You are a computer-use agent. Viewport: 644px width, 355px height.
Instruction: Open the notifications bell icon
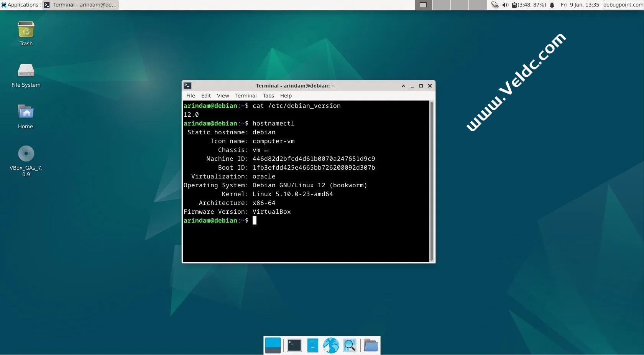click(x=552, y=5)
